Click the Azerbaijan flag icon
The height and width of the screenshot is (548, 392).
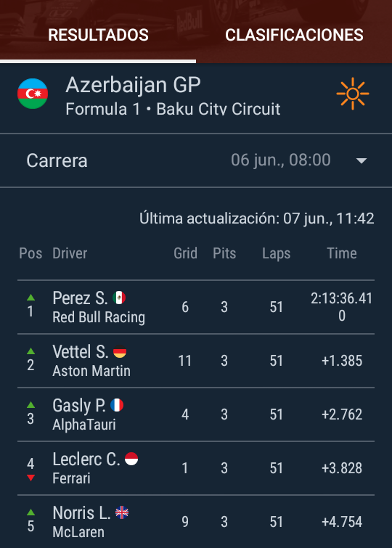click(x=33, y=94)
